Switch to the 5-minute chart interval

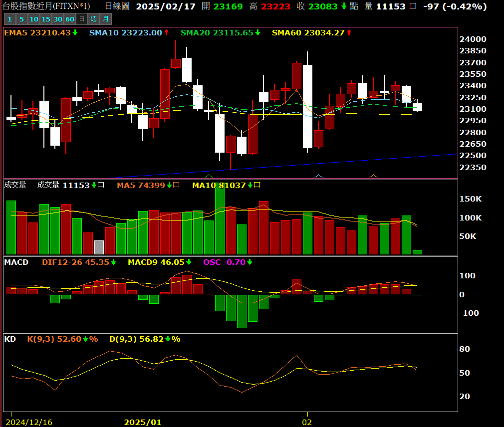pos(21,19)
